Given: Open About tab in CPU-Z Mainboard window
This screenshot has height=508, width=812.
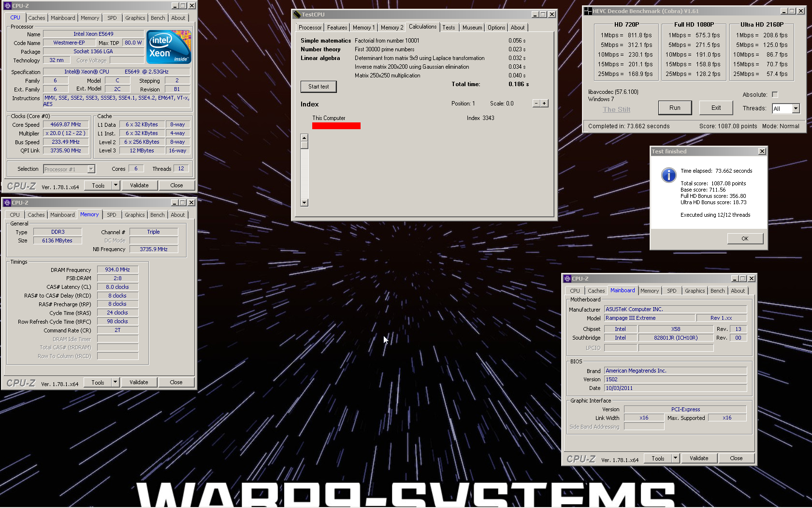Looking at the screenshot, I should point(738,291).
